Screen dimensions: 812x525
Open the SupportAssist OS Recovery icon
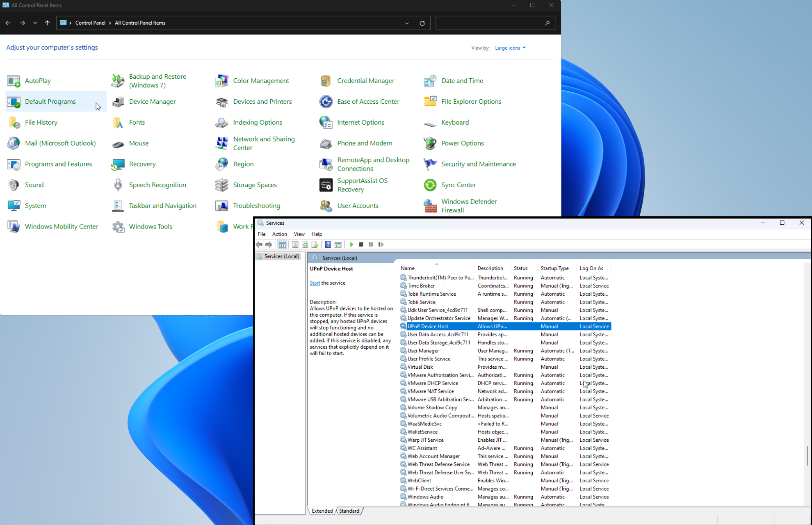coord(354,185)
